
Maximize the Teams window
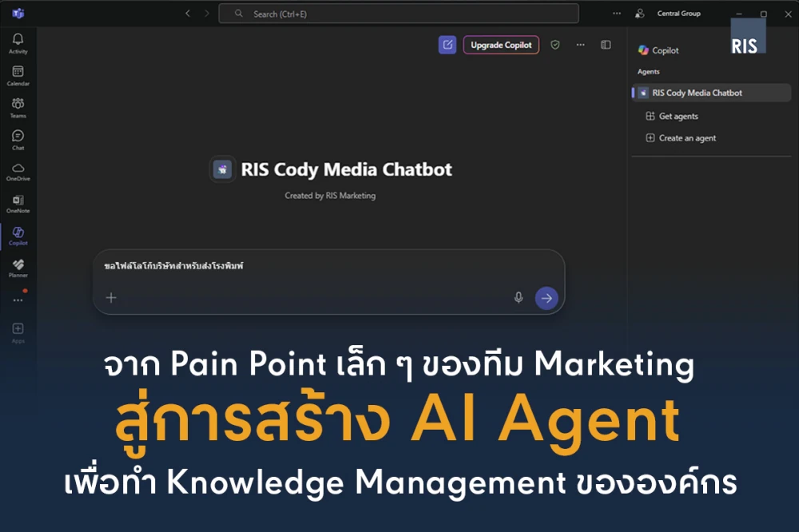pos(763,14)
